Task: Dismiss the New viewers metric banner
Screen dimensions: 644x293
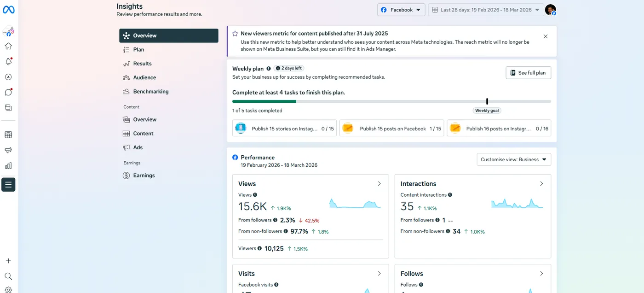Action: pyautogui.click(x=546, y=36)
